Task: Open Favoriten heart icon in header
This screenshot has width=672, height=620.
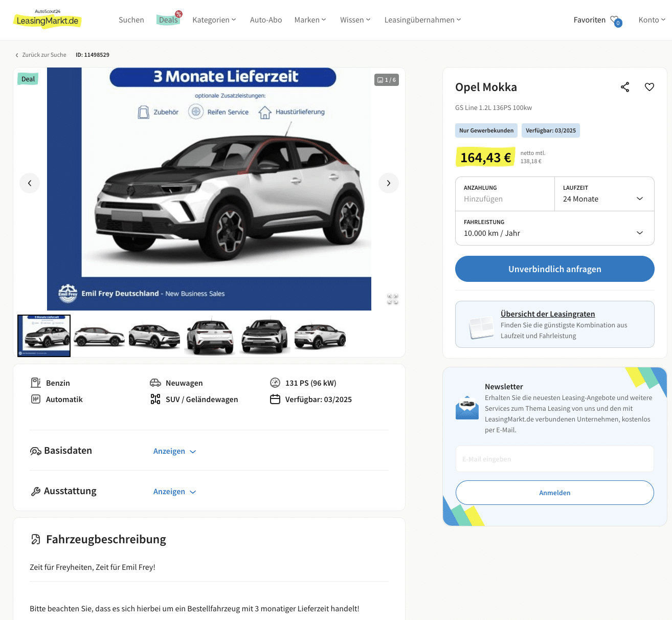Action: 615,20
